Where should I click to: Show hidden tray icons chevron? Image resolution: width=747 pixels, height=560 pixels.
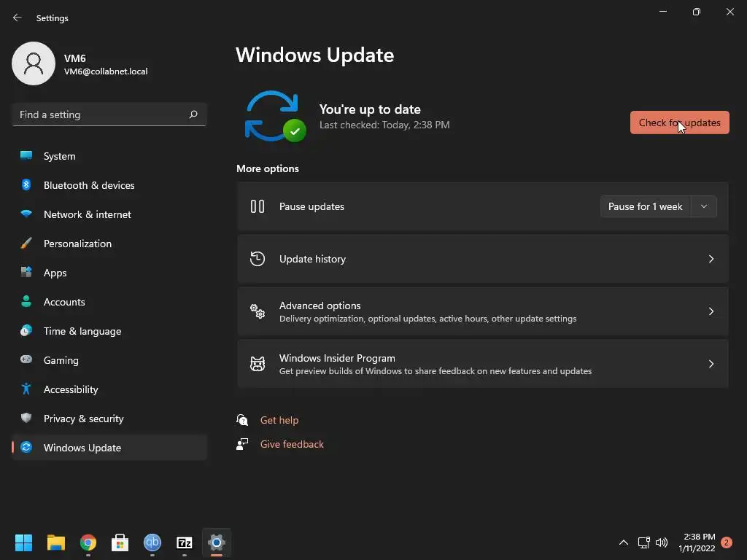point(623,542)
